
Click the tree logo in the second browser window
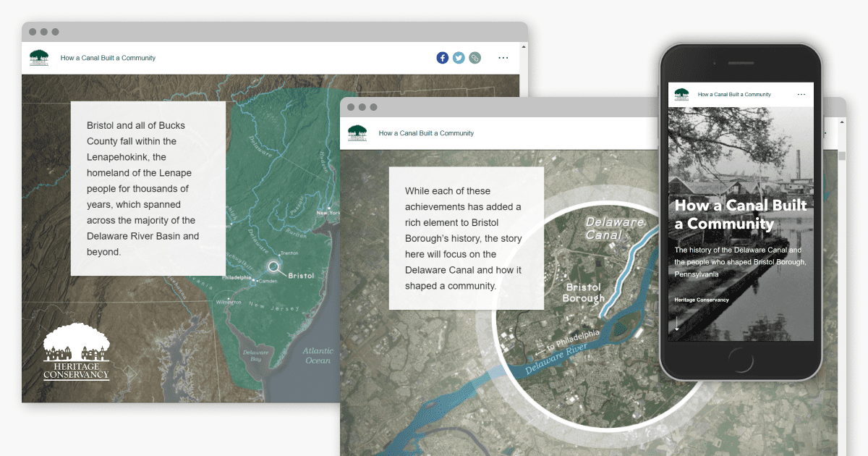(357, 133)
